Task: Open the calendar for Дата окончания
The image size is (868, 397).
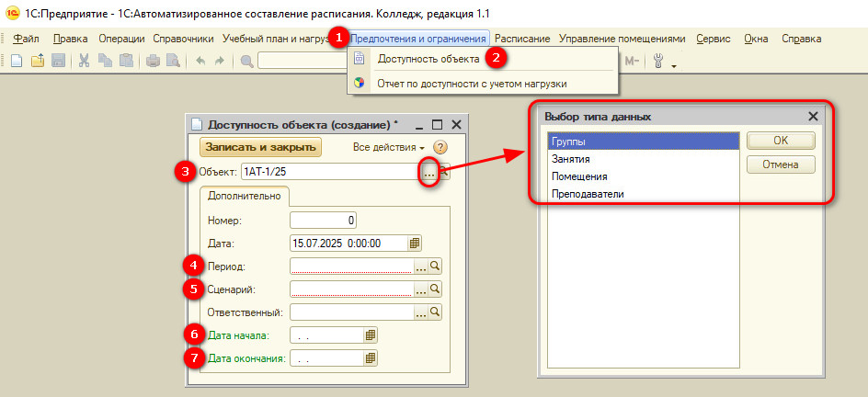Action: click(x=371, y=358)
